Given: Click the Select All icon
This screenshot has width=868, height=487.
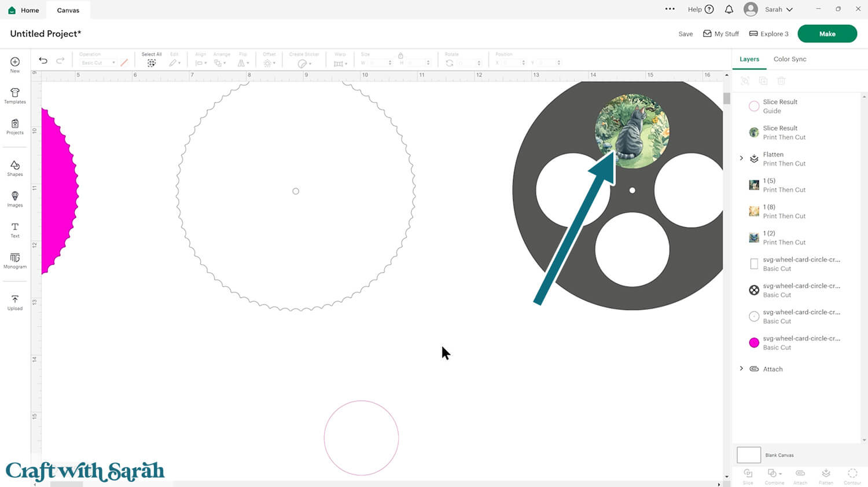Looking at the screenshot, I should click(152, 63).
